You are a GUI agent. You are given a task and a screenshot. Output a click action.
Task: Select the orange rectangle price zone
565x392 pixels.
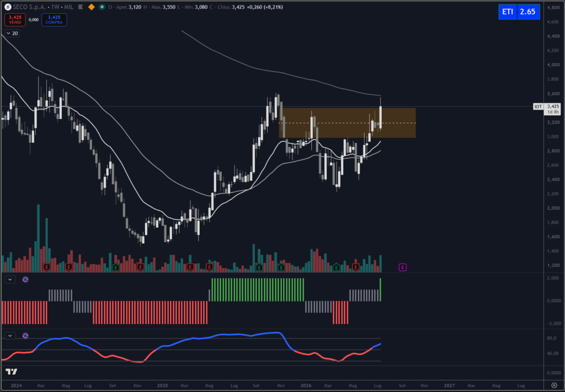click(x=348, y=123)
